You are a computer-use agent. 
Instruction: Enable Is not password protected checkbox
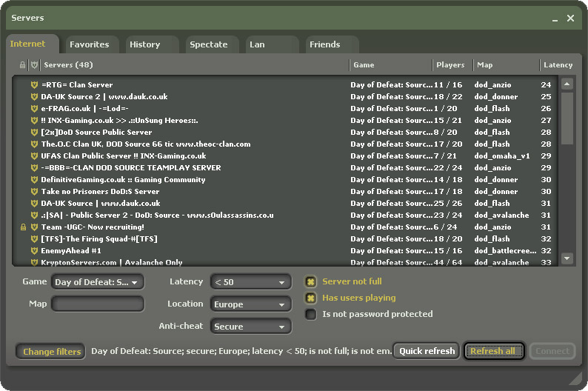tap(311, 314)
